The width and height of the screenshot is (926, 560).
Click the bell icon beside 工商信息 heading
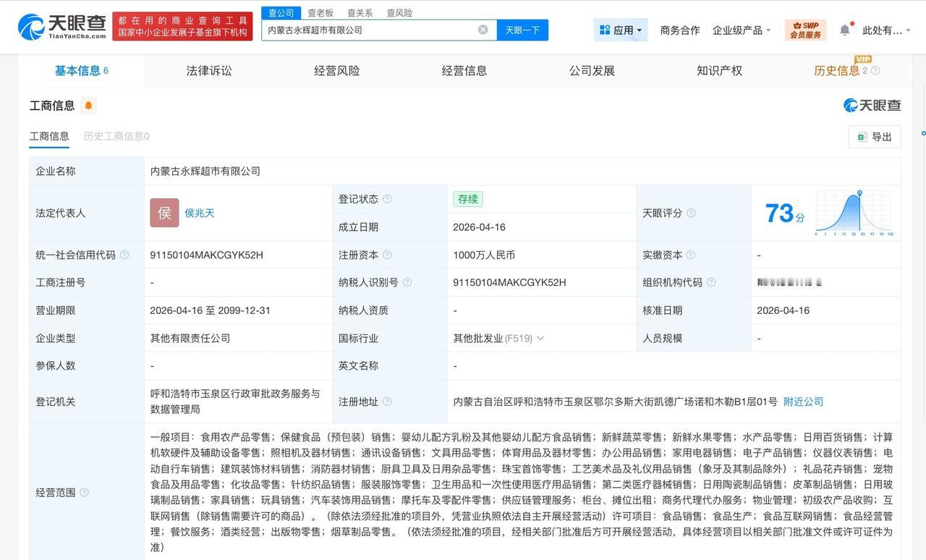[x=88, y=105]
